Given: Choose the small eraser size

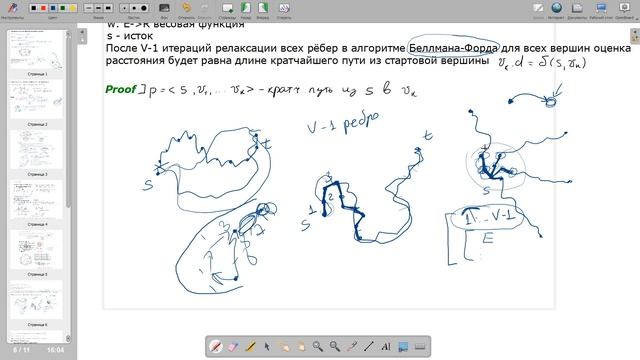Looking at the screenshot, I should click(124, 8).
